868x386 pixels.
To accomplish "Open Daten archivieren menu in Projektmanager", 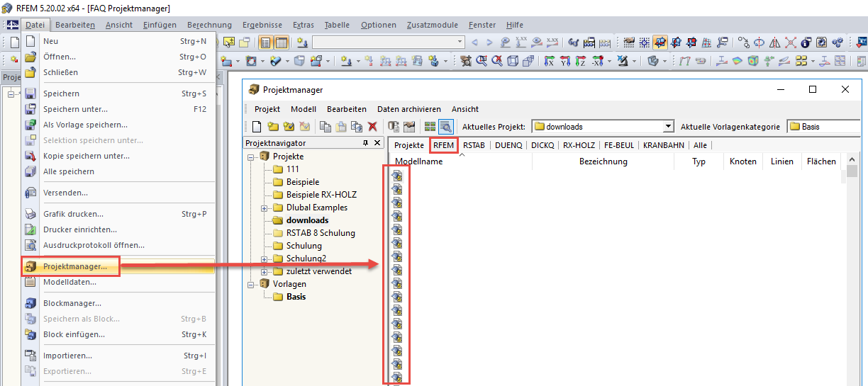I will (409, 109).
